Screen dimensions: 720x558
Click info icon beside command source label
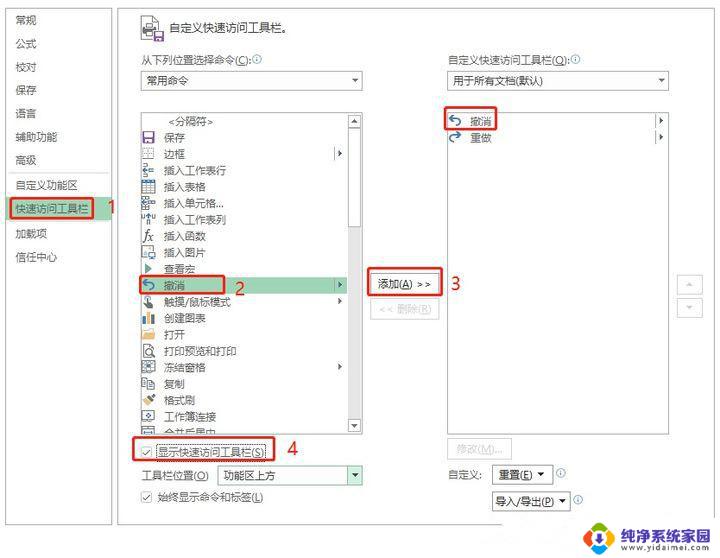[257, 59]
